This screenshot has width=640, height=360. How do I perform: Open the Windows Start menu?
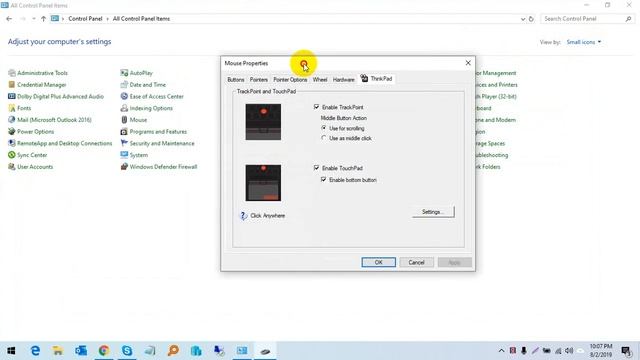[11, 351]
